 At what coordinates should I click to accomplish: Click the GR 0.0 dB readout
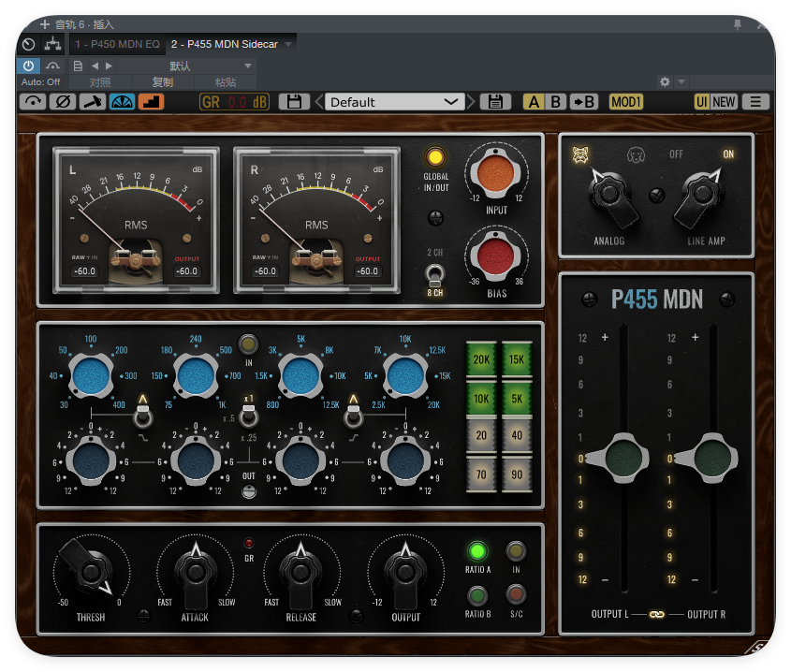click(235, 102)
